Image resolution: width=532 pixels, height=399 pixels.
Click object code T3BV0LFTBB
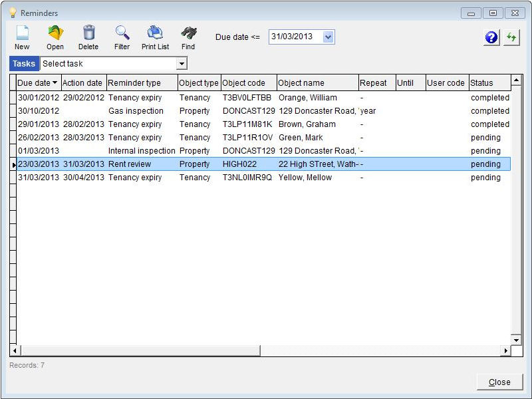(x=247, y=98)
